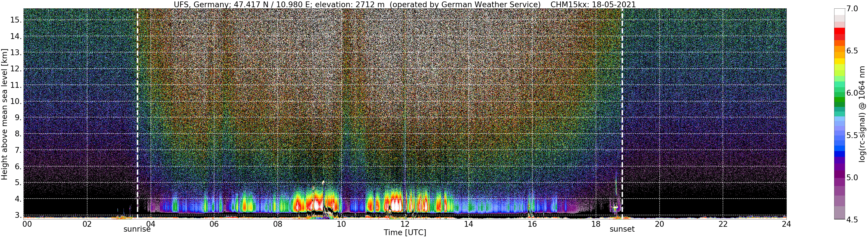Click the colorbar tick value '5.5'
Screen dimensions: 868x238
click(x=852, y=135)
